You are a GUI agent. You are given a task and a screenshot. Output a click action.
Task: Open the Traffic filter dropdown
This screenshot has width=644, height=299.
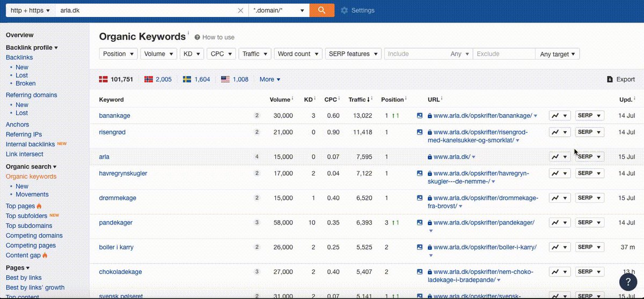(x=255, y=54)
